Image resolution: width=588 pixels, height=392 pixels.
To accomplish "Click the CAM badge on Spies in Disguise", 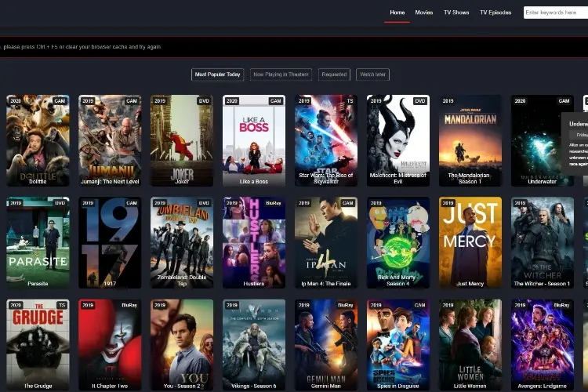I will pos(420,305).
